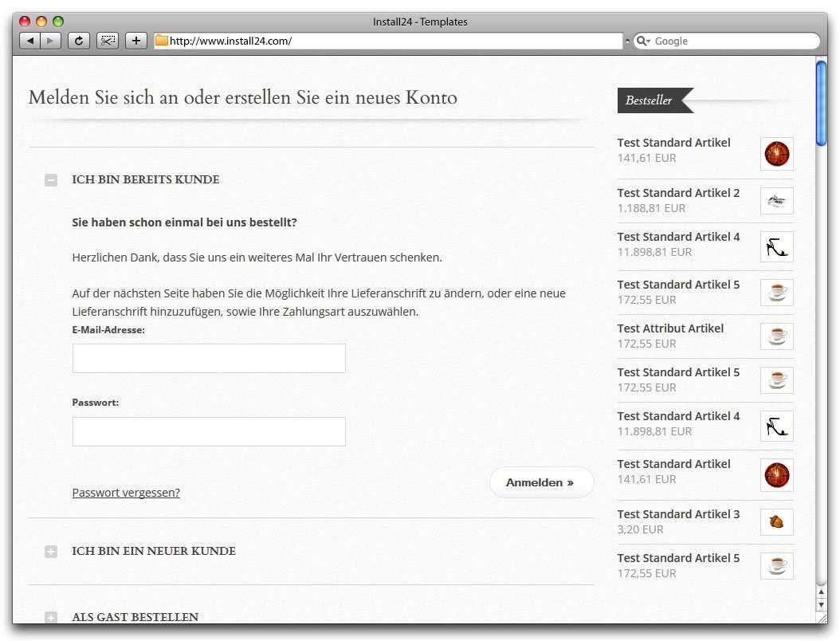Reload the page with the refresh button

tap(79, 41)
